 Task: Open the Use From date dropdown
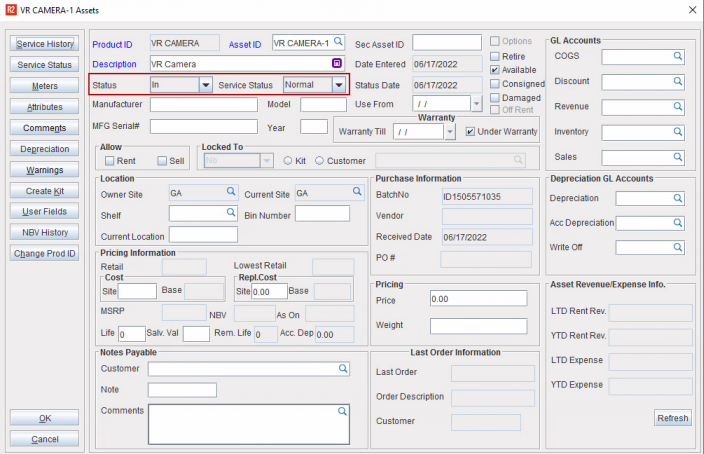476,104
